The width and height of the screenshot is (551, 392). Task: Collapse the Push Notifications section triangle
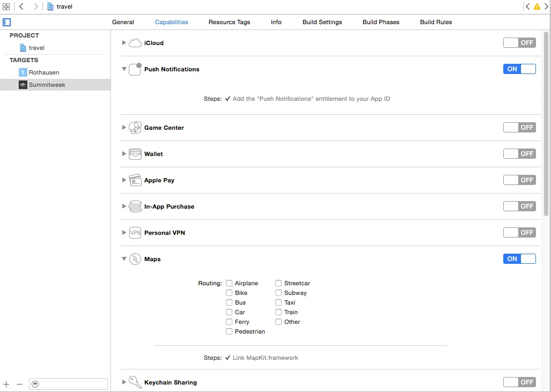pyautogui.click(x=124, y=69)
